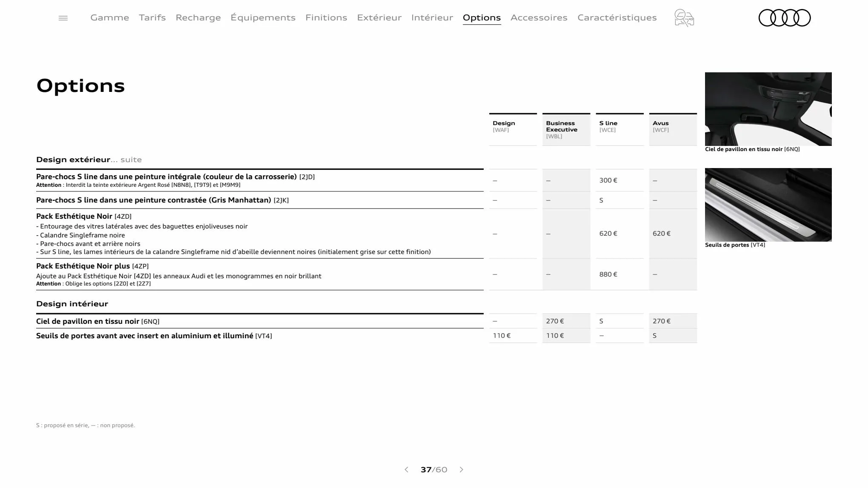
Task: Open the Finitions tab
Action: 326,17
